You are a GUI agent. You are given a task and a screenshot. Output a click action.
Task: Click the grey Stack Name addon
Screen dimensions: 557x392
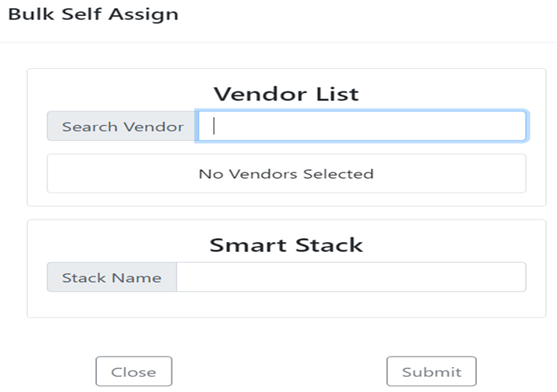(x=112, y=277)
